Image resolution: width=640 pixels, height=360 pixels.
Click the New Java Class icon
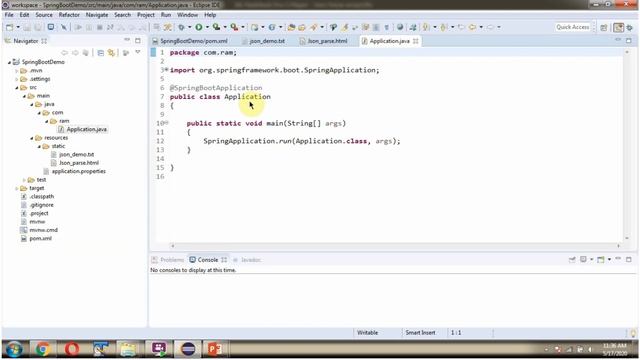[x=272, y=27]
